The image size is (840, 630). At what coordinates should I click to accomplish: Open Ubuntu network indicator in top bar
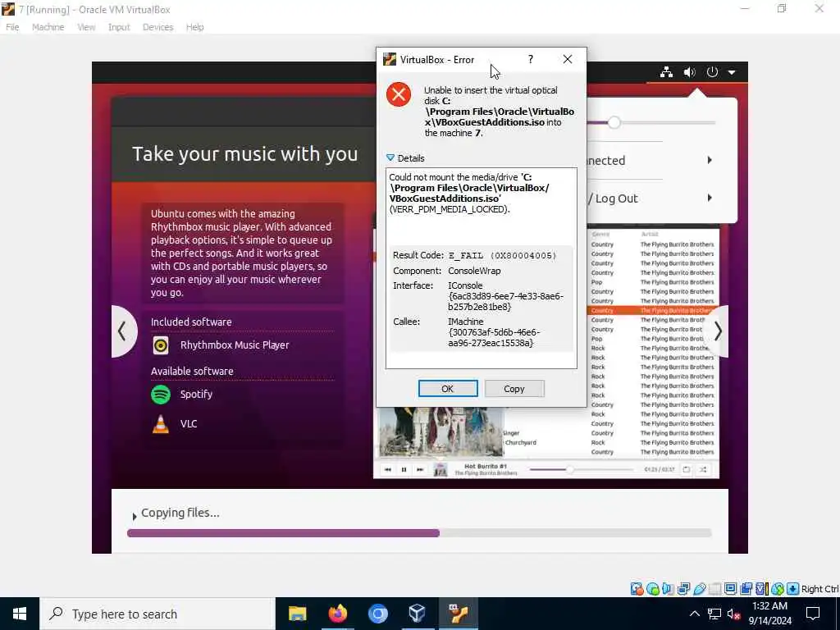(x=666, y=72)
